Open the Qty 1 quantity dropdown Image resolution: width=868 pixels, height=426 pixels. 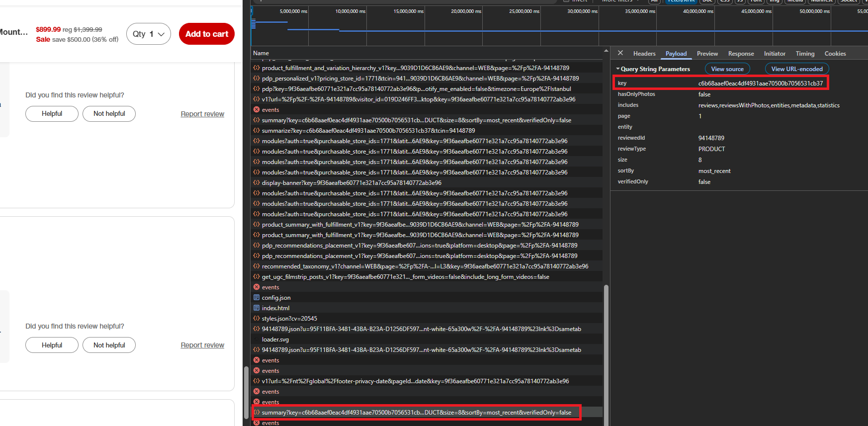tap(149, 34)
